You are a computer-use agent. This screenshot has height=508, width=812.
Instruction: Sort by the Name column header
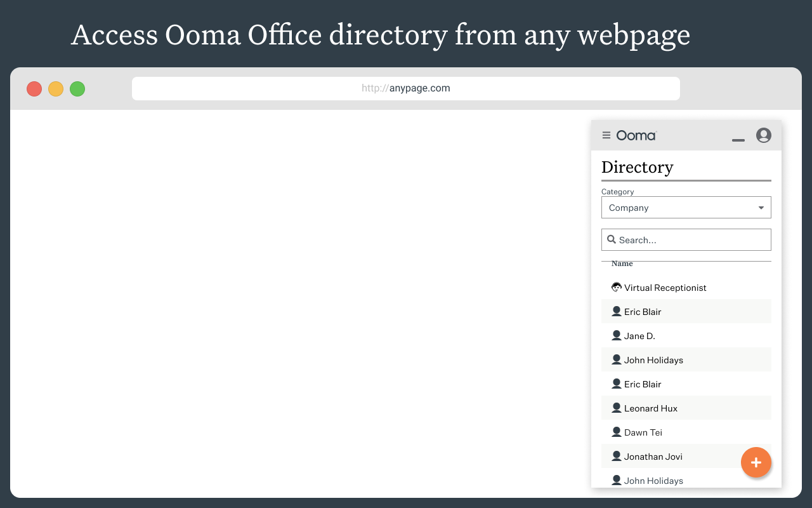(622, 263)
